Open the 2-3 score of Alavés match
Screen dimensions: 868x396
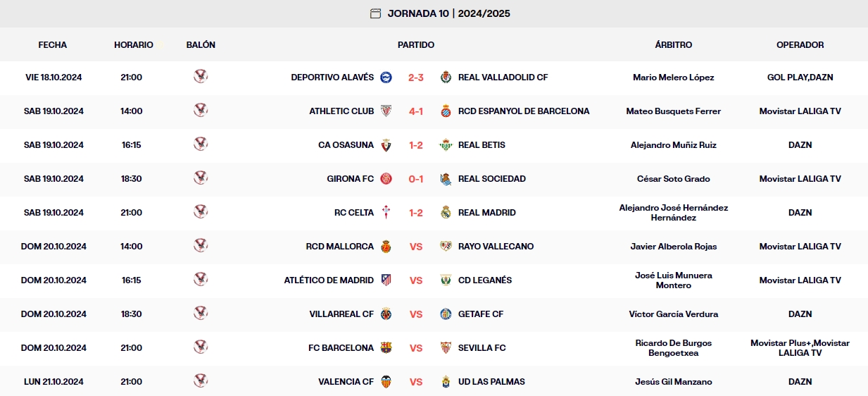(x=415, y=78)
